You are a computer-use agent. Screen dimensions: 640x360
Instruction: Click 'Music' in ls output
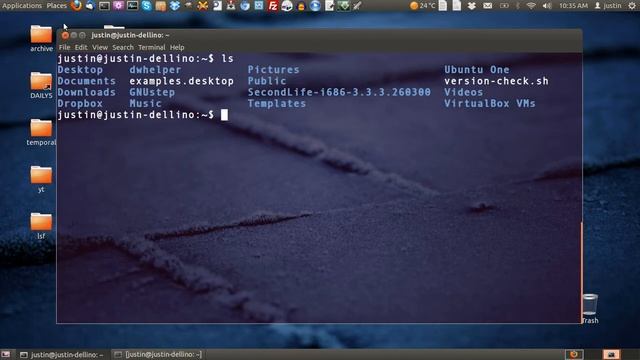coord(145,104)
